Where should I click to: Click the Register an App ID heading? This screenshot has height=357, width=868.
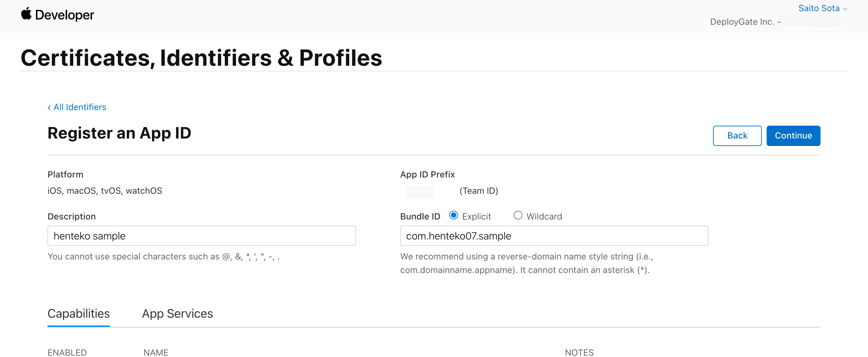pos(119,133)
